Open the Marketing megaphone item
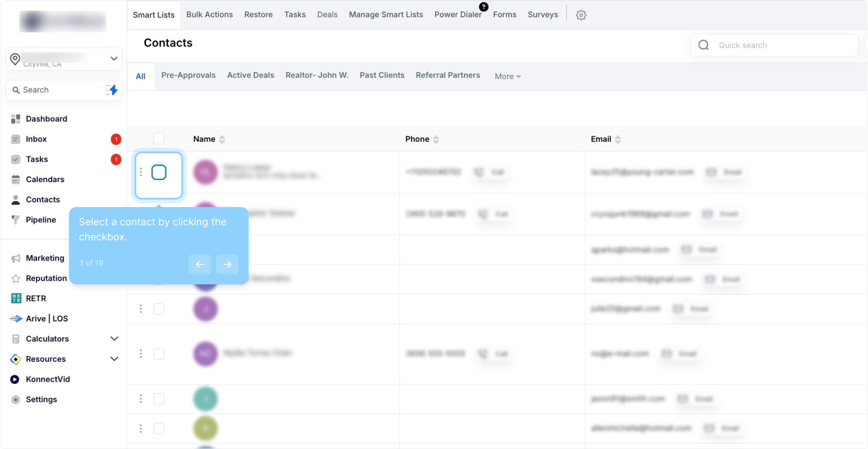This screenshot has height=449, width=868. pos(44,258)
